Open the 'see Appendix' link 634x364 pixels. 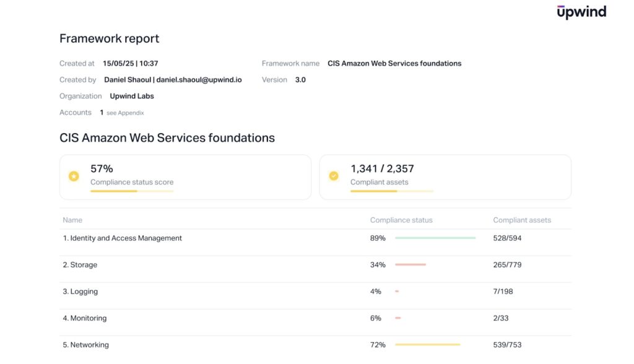125,113
